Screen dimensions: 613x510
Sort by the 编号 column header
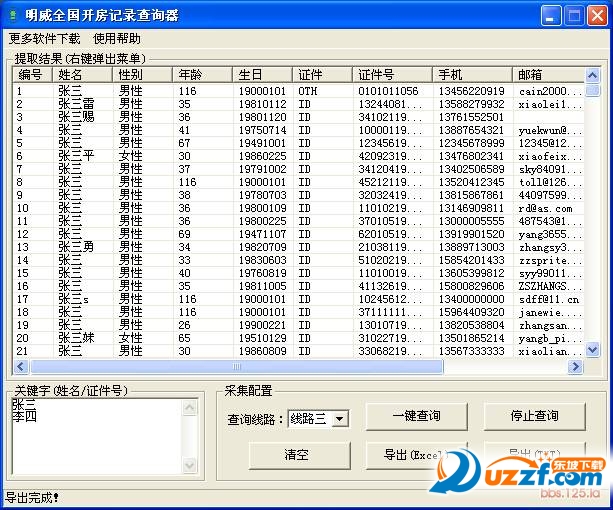[32, 75]
